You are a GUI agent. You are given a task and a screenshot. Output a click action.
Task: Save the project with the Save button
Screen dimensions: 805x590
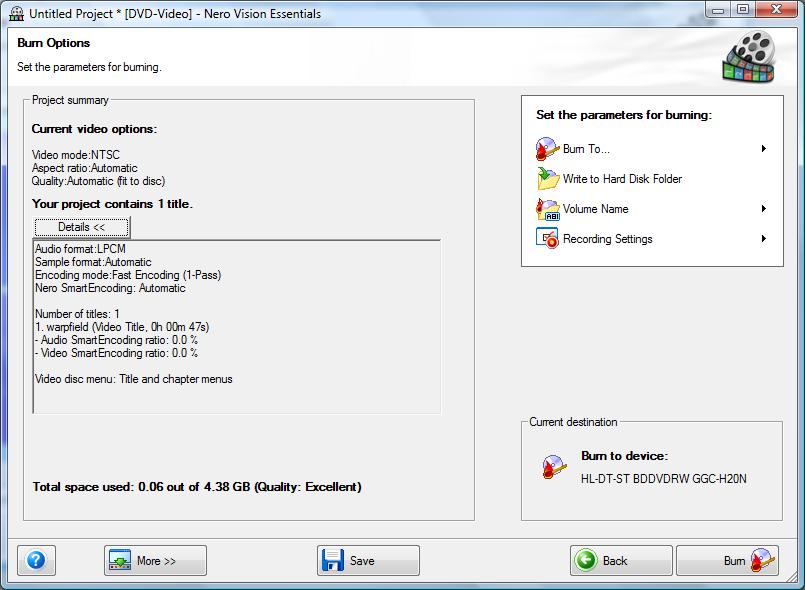368,560
